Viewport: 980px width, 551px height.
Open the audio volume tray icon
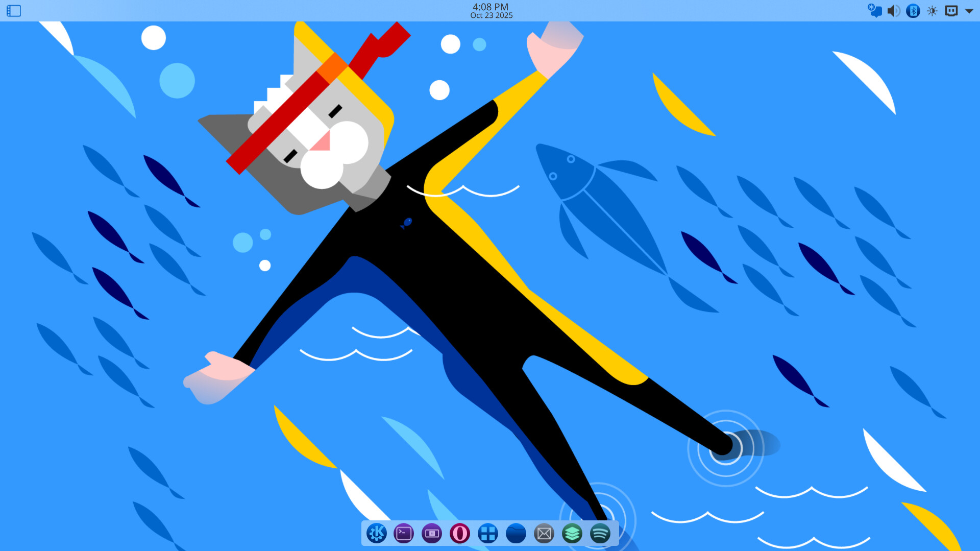point(893,11)
